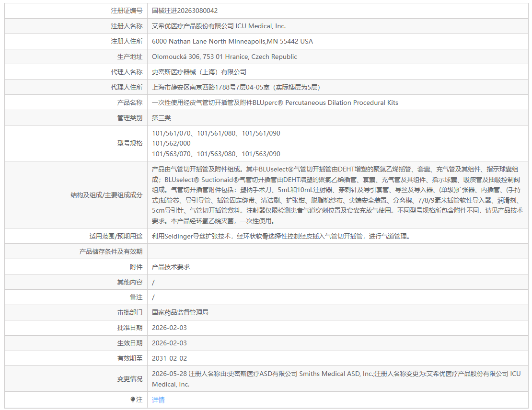
Task: Click the 审批部门 label
Action: [x=130, y=312]
